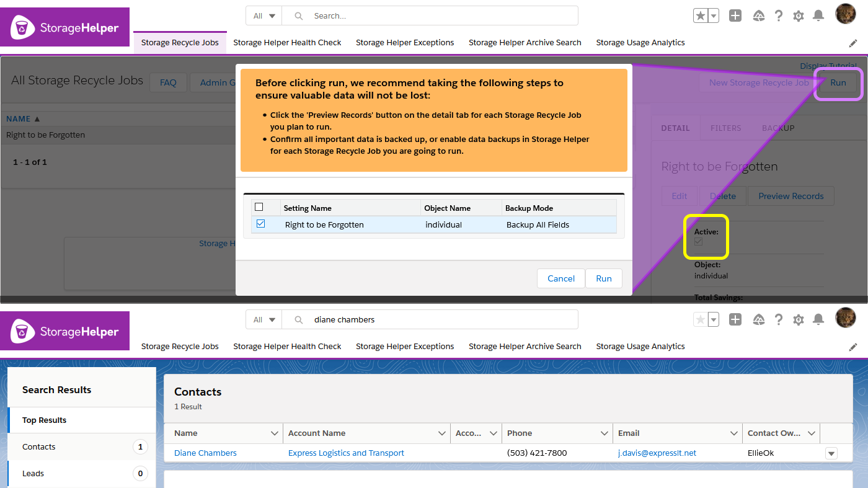Click Run beside New Storage Recycle Job
This screenshot has height=488, width=868.
(838, 82)
